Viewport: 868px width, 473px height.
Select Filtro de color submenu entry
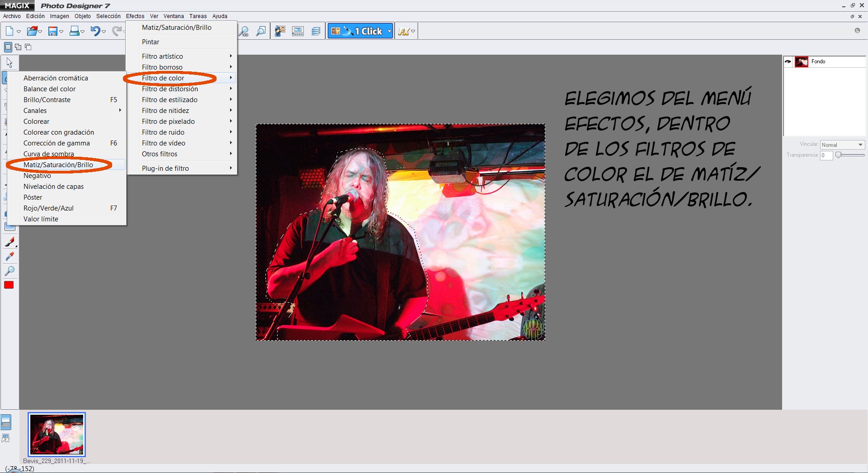[x=182, y=78]
